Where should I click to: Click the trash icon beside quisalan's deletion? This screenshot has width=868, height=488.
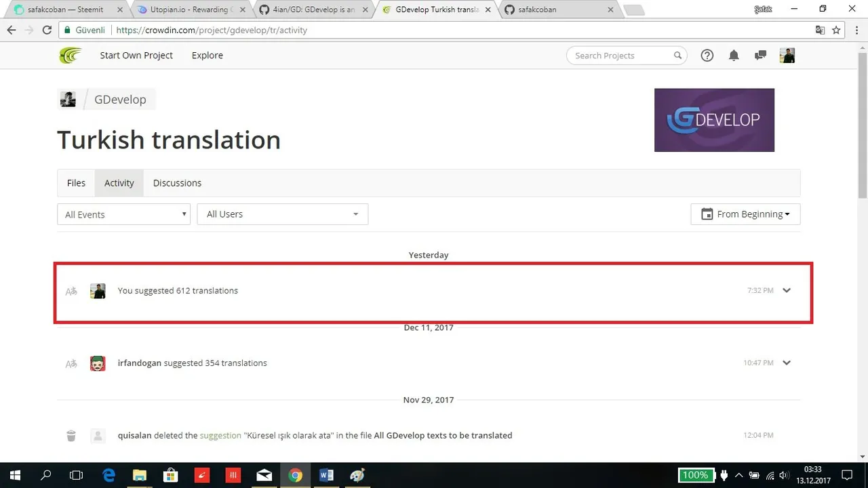71,436
